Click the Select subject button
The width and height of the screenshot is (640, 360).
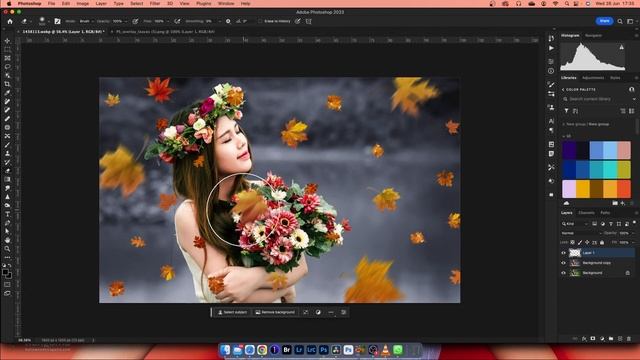pos(232,312)
